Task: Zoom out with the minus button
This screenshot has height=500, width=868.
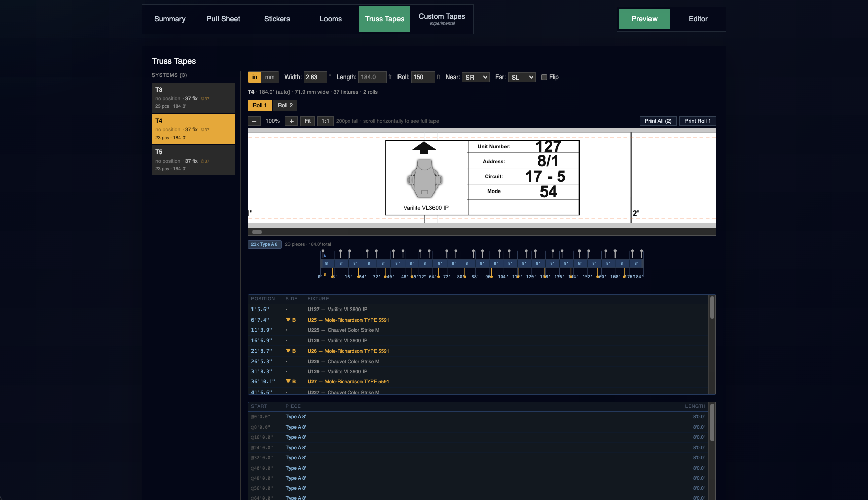Action: point(254,121)
